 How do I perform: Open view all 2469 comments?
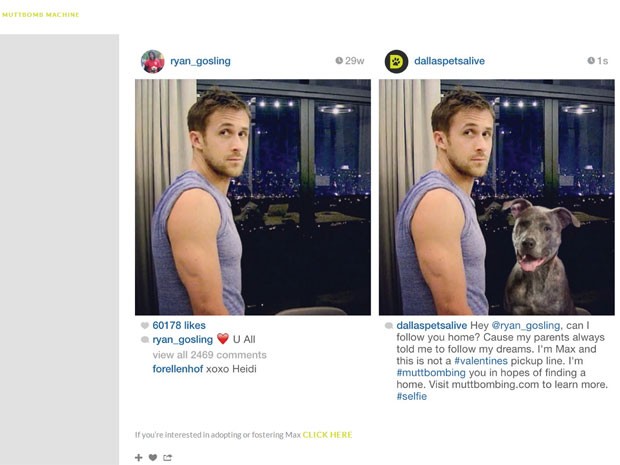point(210,355)
